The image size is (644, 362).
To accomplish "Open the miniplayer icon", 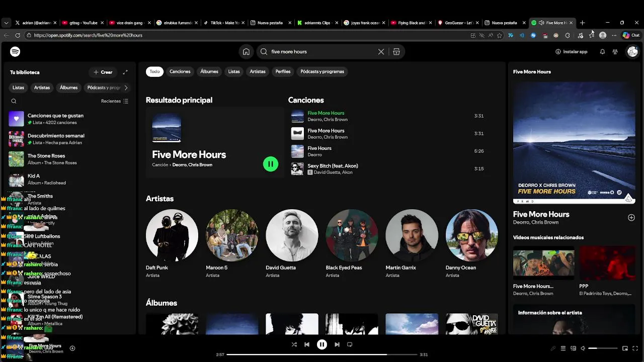I will pyautogui.click(x=625, y=348).
